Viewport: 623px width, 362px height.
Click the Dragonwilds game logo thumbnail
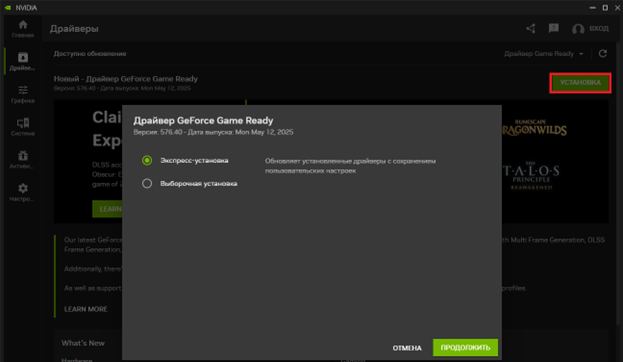534,128
